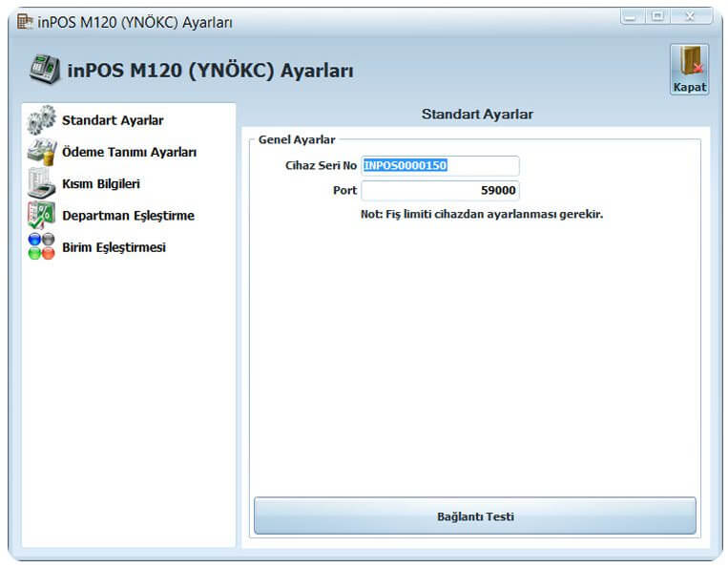
Task: Click the cash register icon for Kısım Bilgileri
Action: 41,183
